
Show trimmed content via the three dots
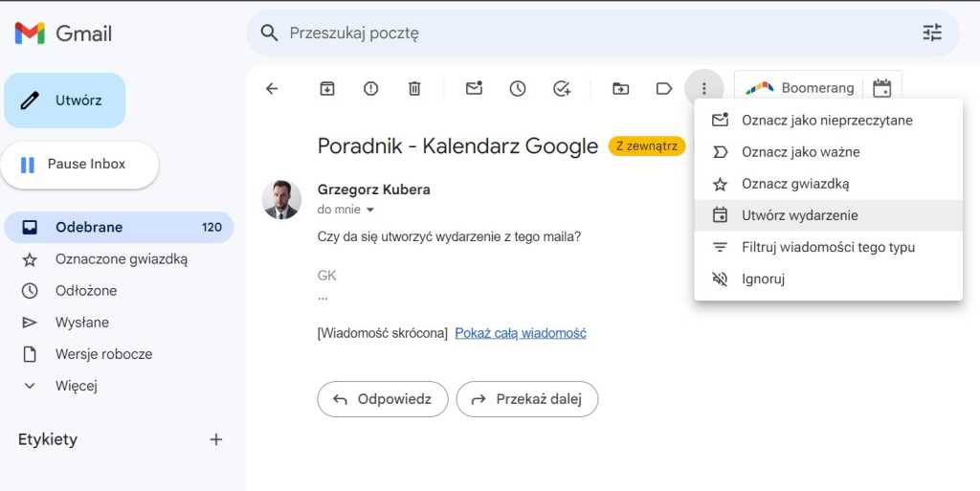click(323, 298)
